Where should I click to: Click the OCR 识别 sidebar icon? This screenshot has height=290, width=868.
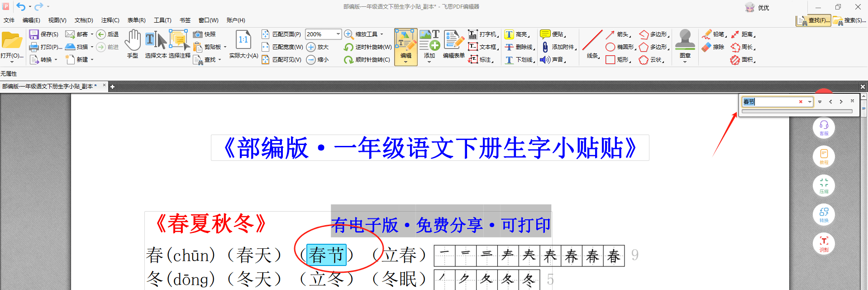point(824,244)
